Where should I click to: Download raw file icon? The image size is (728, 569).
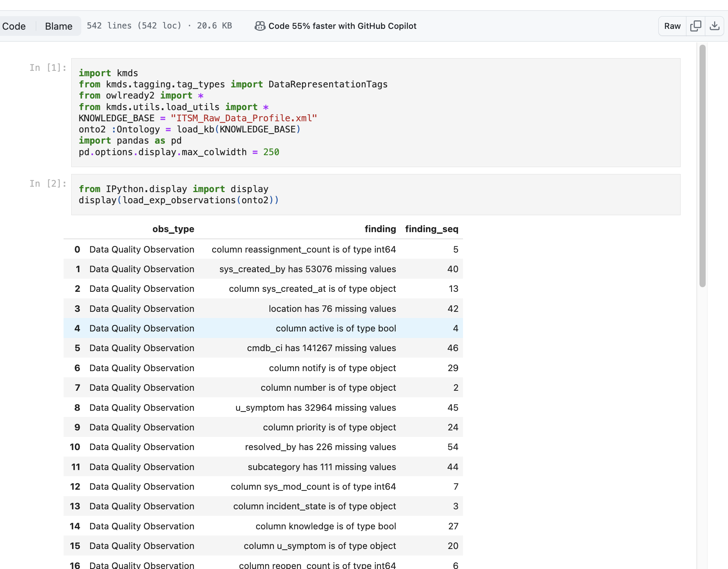(715, 26)
